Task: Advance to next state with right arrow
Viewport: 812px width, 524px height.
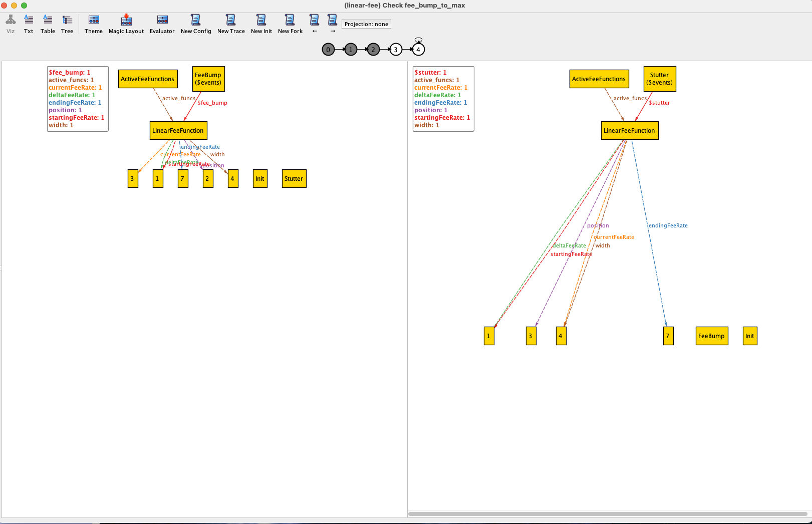Action: (x=333, y=24)
